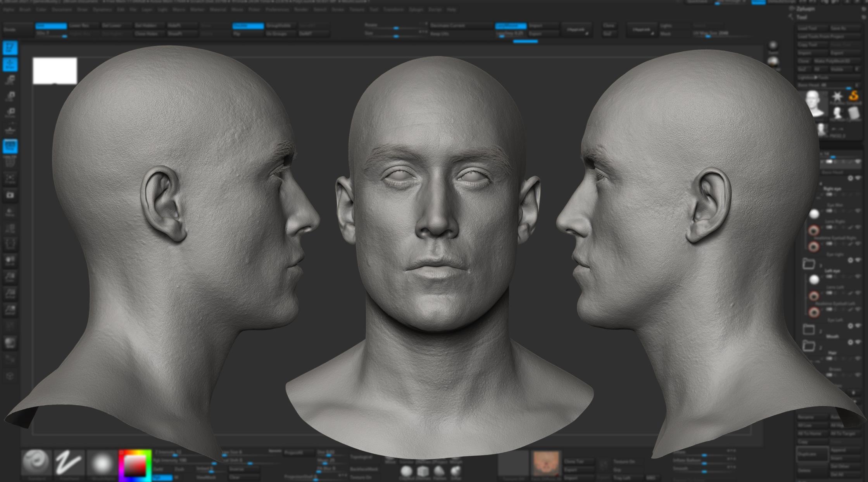Screen dimensions: 868x482
Task: Select the PolyMesh3D star tool
Action: (x=837, y=96)
